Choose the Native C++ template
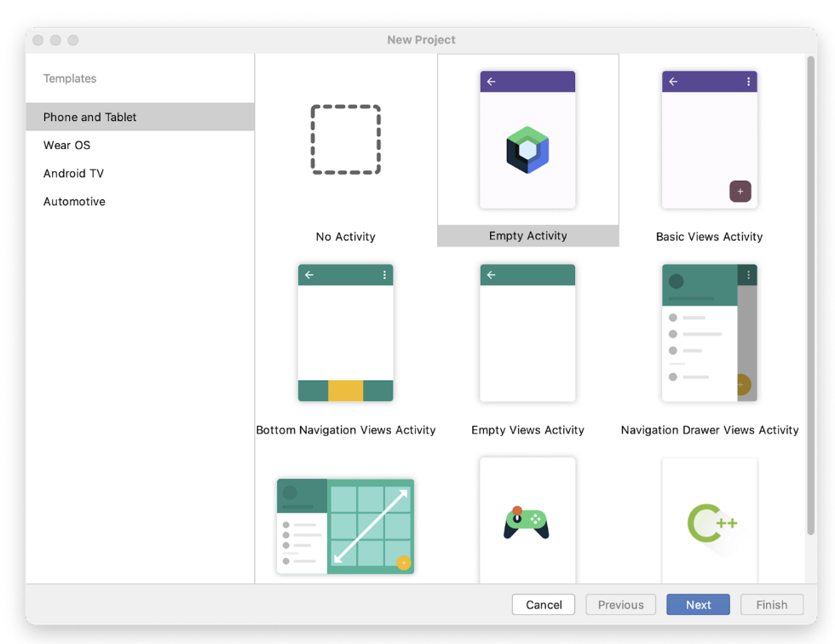This screenshot has height=644, width=835. click(x=709, y=520)
